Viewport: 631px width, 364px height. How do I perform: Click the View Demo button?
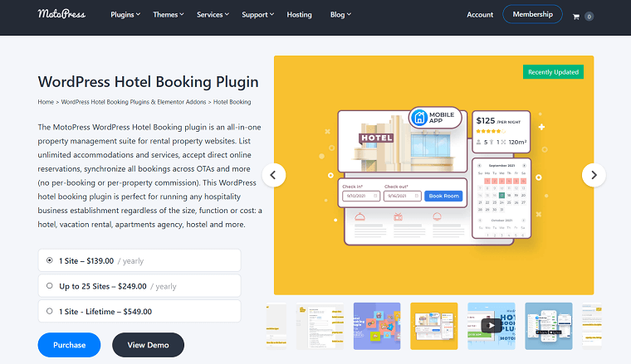(148, 345)
